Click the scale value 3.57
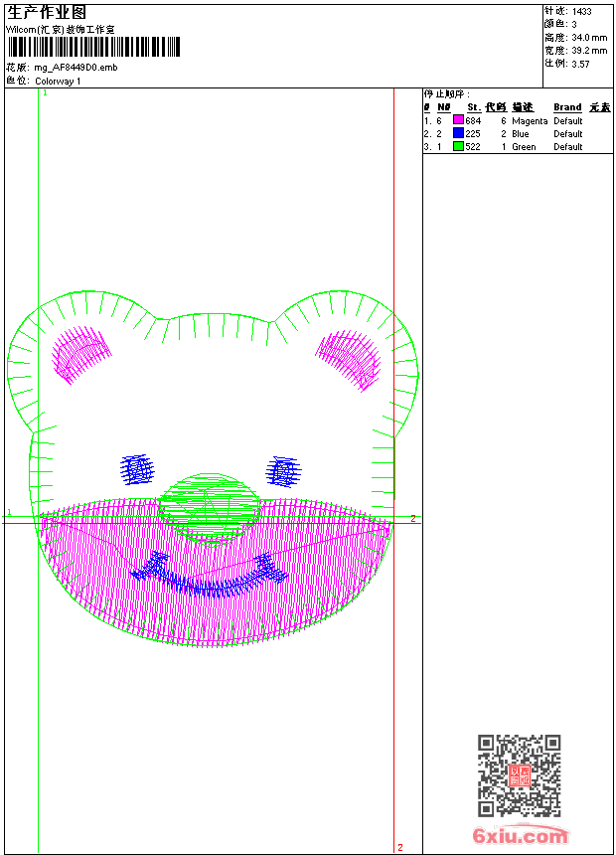The width and height of the screenshot is (616, 855). [x=580, y=64]
